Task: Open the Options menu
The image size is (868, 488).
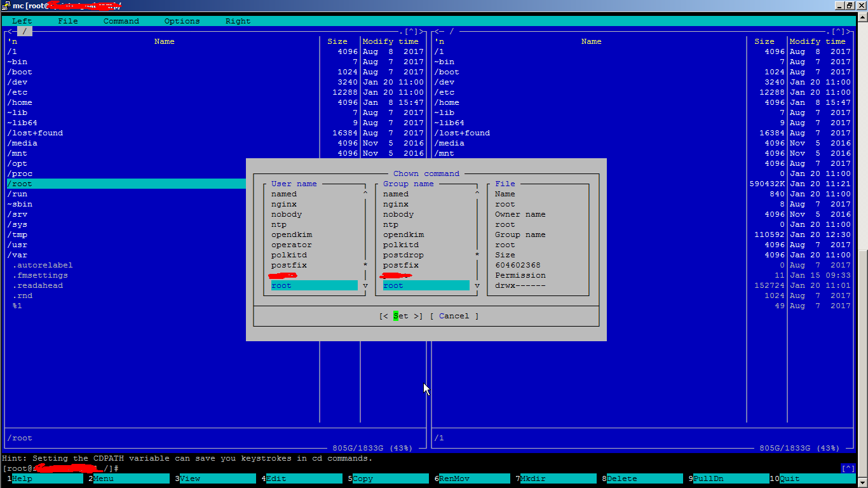Action: 182,21
